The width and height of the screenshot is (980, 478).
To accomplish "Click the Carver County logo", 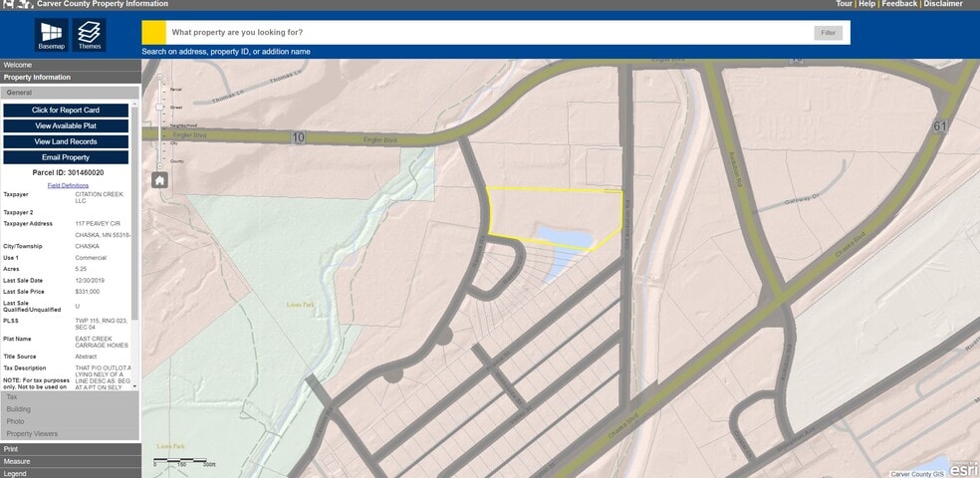I will click(x=17, y=4).
